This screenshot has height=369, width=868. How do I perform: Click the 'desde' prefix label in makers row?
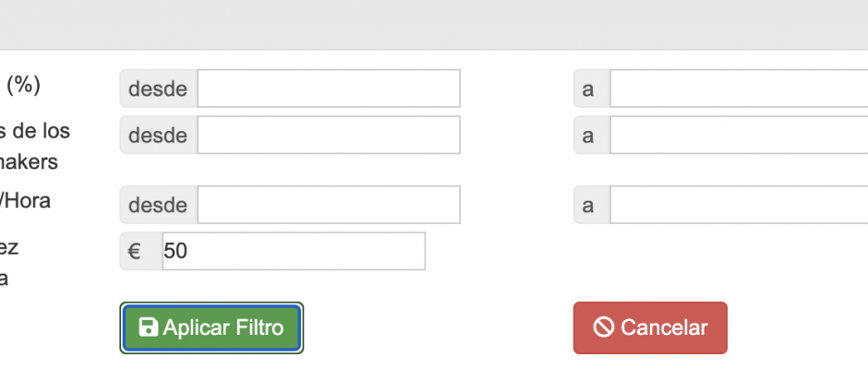pyautogui.click(x=159, y=135)
